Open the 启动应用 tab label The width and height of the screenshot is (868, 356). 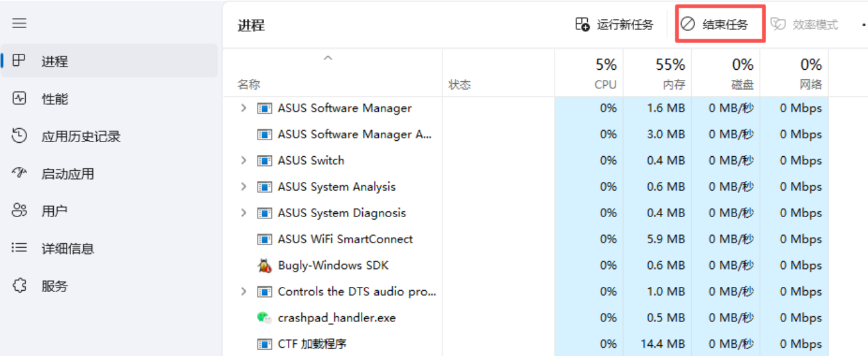[68, 174]
